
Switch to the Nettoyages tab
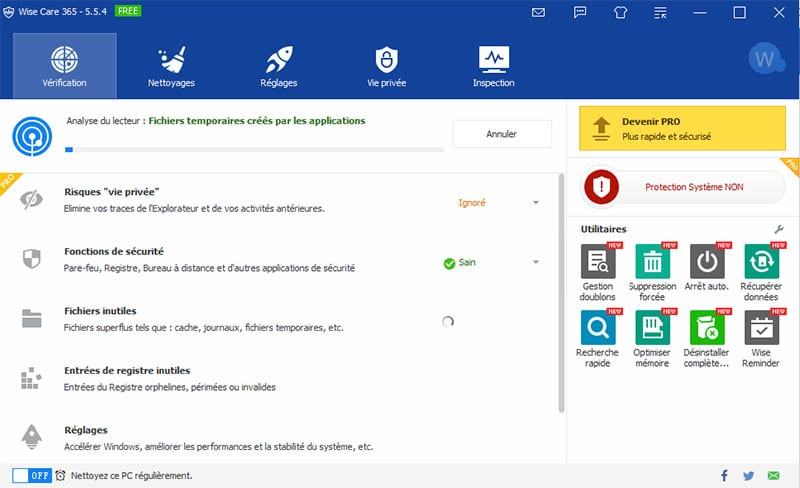tap(171, 66)
